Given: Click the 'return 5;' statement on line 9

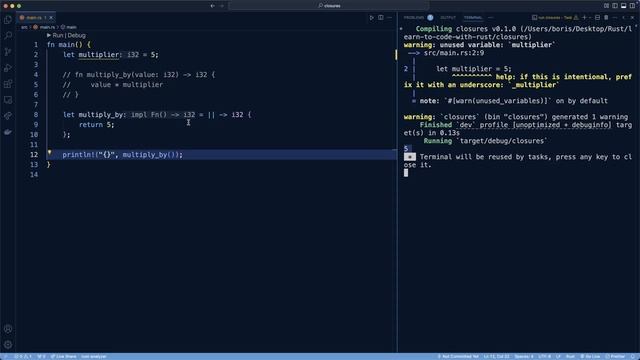Looking at the screenshot, I should [97, 125].
